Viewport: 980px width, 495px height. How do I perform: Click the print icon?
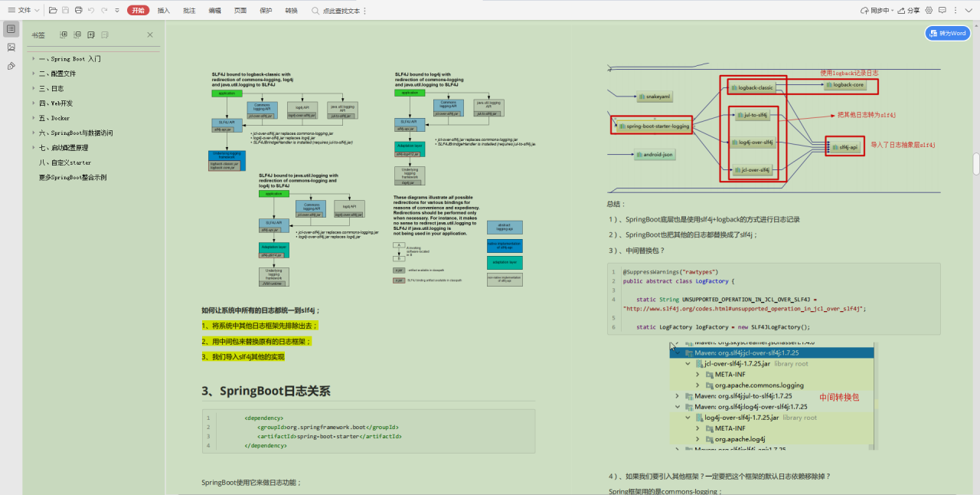pos(79,11)
